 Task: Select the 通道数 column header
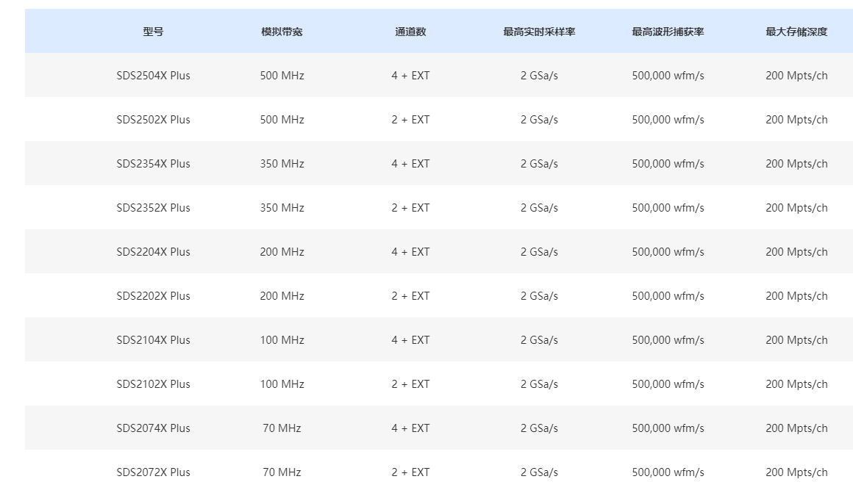tap(410, 32)
